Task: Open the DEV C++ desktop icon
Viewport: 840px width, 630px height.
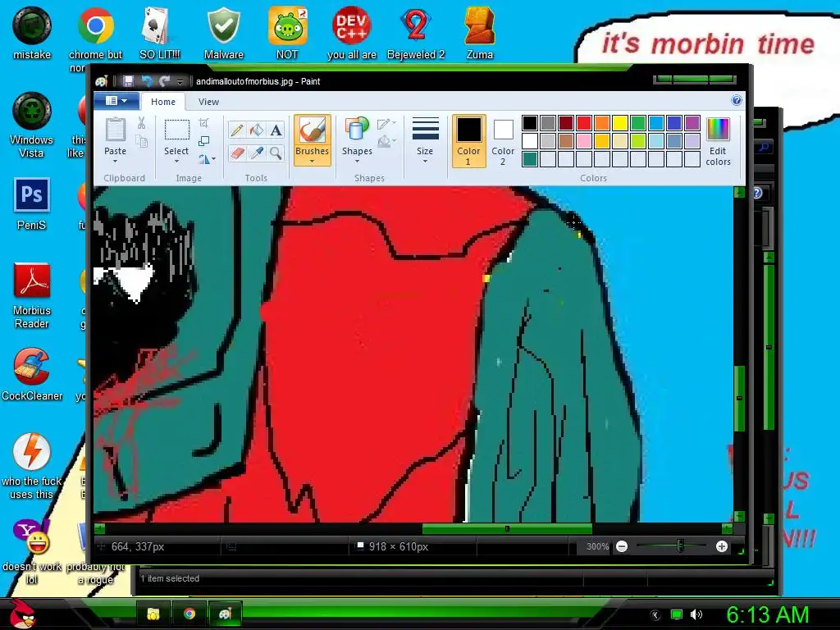Action: 351,33
